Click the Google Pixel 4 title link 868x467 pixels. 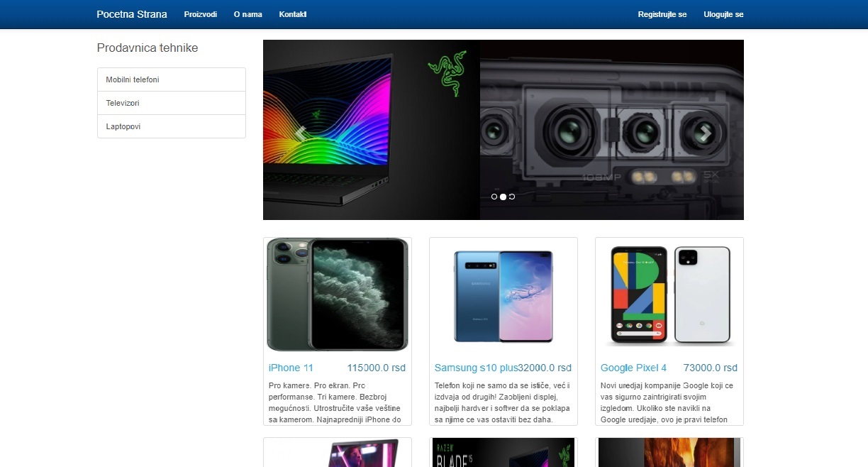pos(633,368)
